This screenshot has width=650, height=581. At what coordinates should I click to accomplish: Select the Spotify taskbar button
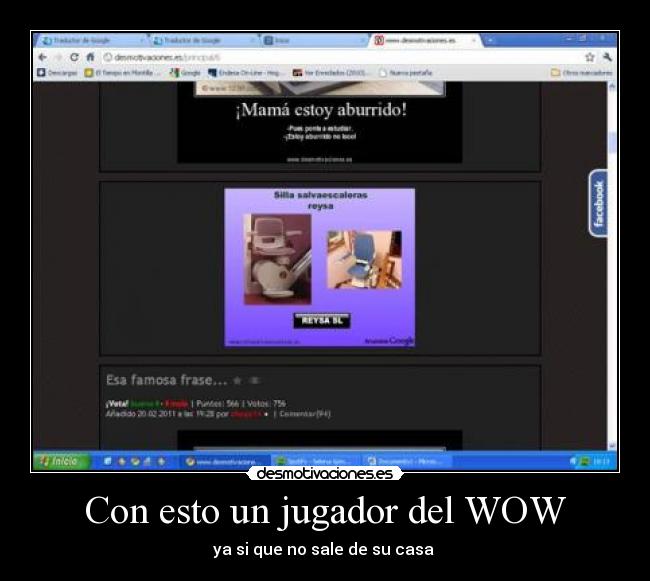316,461
